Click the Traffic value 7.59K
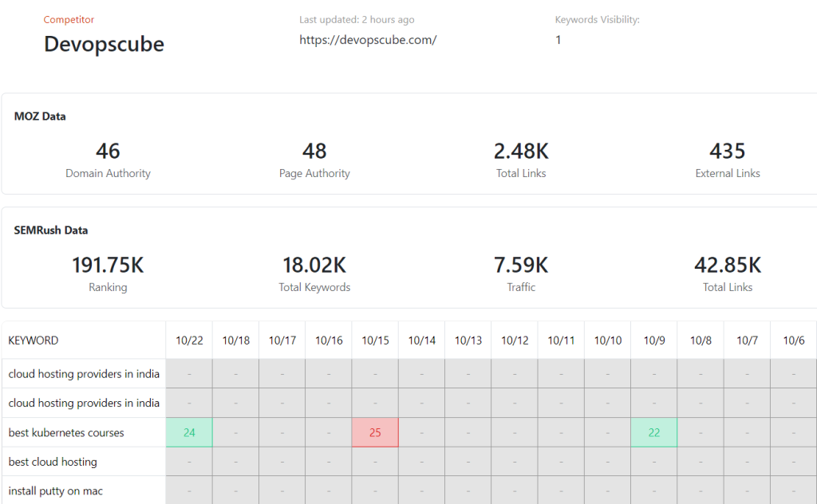 pyautogui.click(x=521, y=265)
